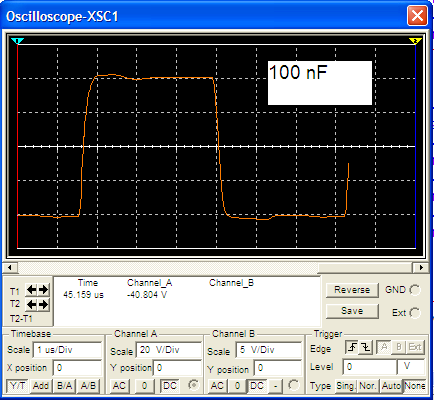Move cursor T1 right with arrow

[x=43, y=290]
